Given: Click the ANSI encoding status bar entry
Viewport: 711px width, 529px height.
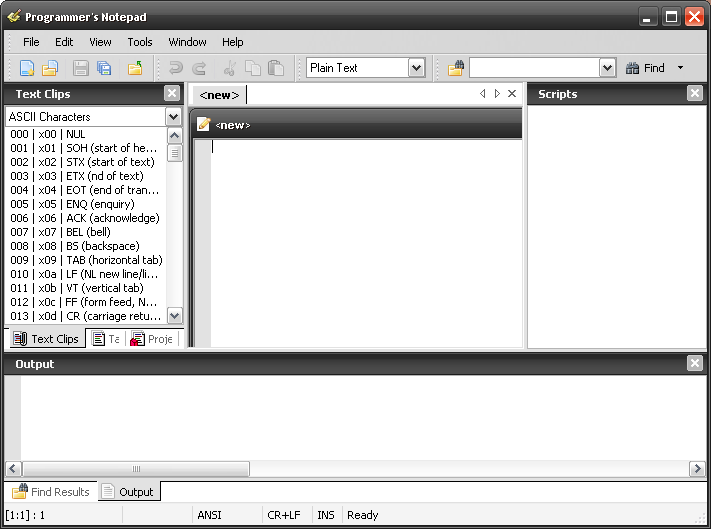Looking at the screenshot, I should point(209,515).
